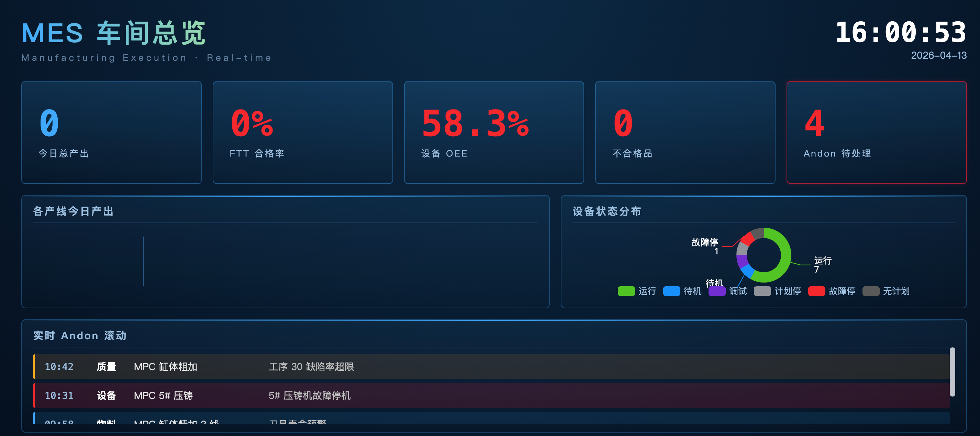
Task: Click the scrollbar in the Andon list
Action: (x=952, y=372)
